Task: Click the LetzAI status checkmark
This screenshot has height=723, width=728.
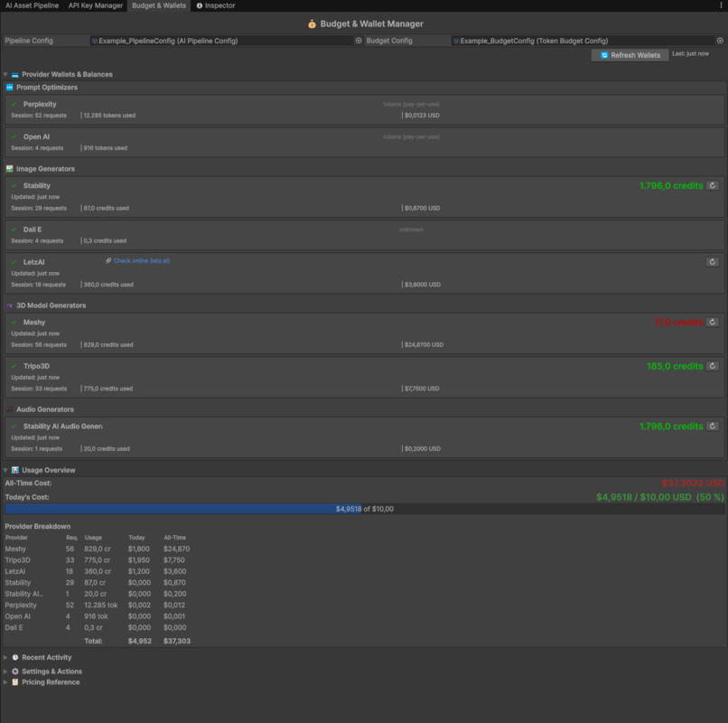Action: 14,262
